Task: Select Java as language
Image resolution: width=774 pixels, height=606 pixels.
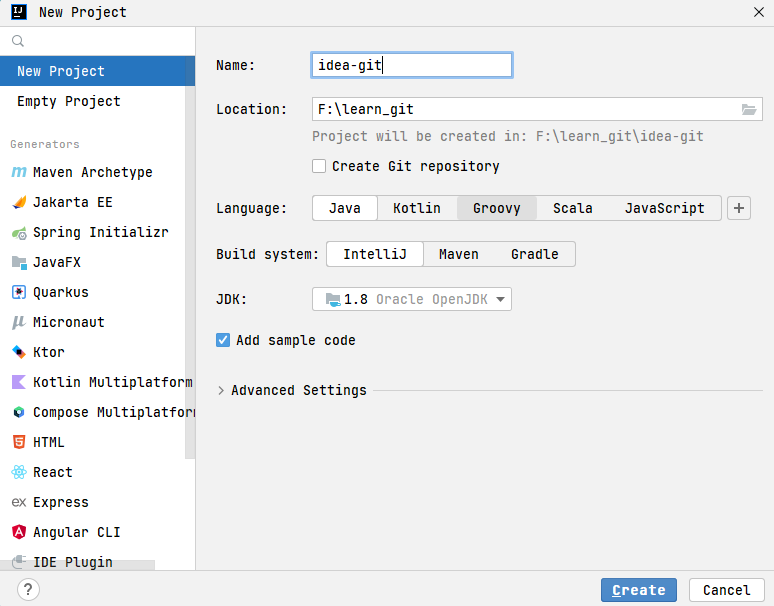Action: (345, 208)
